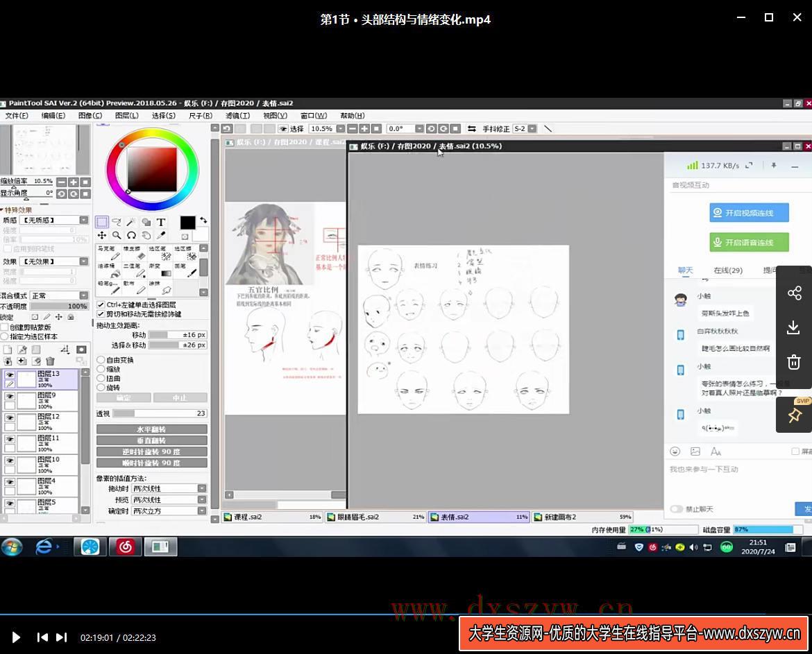Open 手抖修正 S-2 stabilizer dropdown

532,129
